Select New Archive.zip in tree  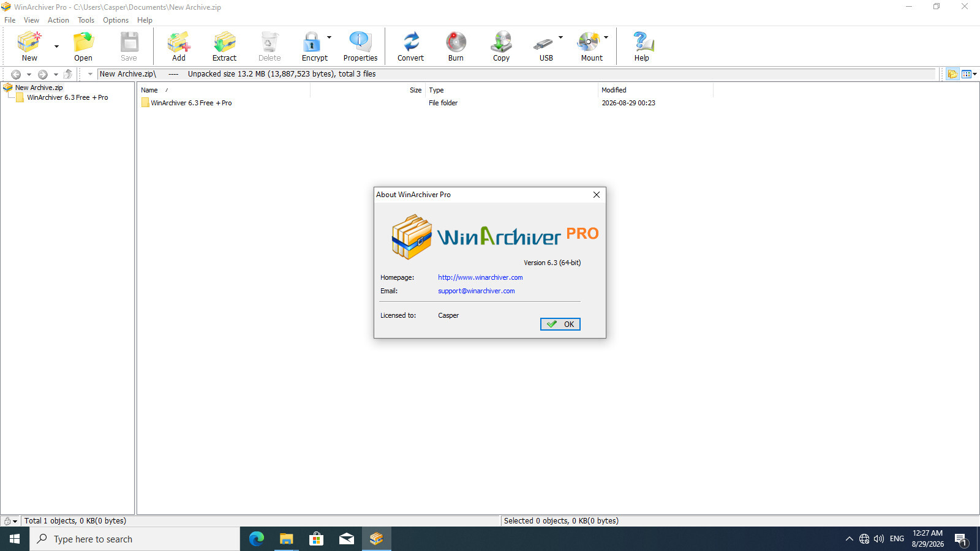pos(39,88)
